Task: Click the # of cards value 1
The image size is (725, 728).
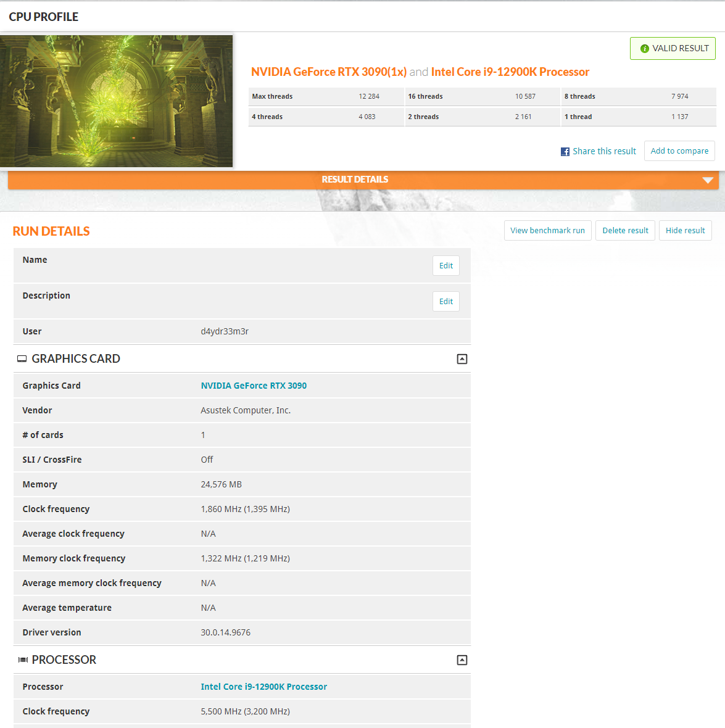Action: [203, 435]
